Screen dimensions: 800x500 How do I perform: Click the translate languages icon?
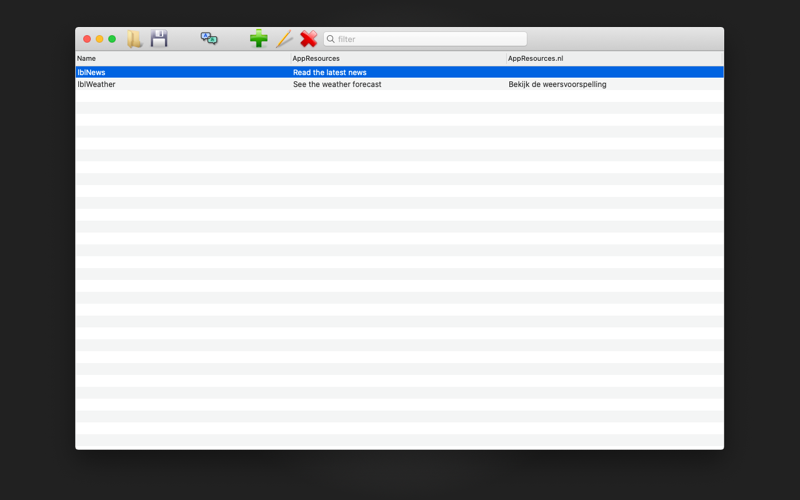[x=209, y=38]
